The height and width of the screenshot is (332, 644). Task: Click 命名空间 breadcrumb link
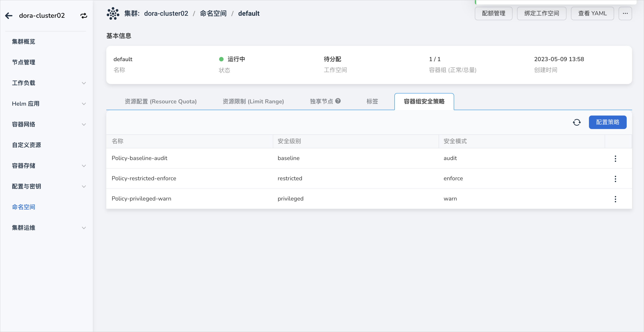(x=213, y=13)
